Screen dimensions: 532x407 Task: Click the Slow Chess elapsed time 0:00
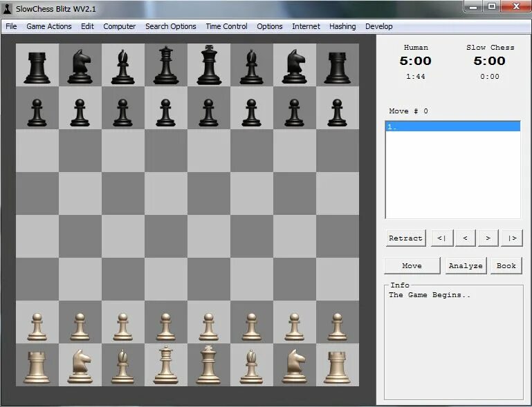(490, 77)
